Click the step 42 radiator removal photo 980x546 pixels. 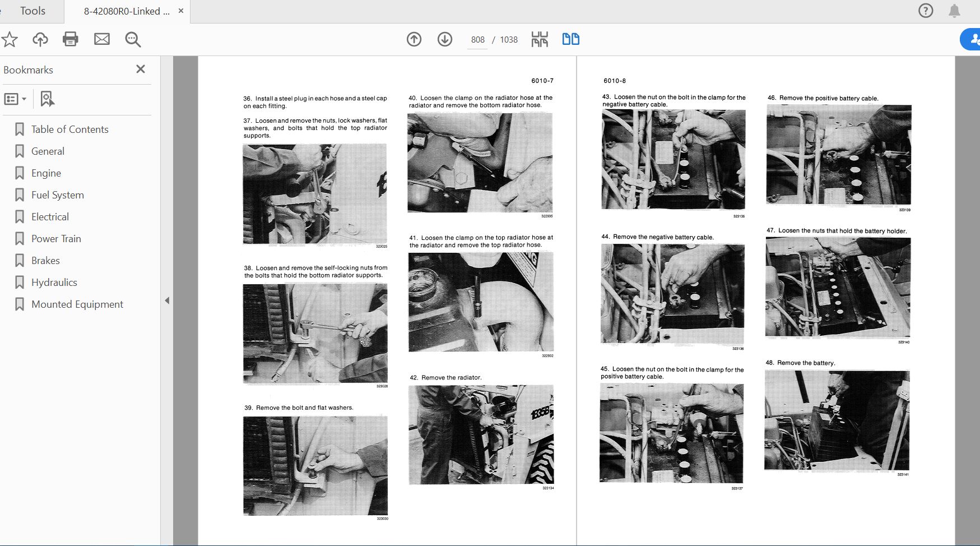point(481,434)
